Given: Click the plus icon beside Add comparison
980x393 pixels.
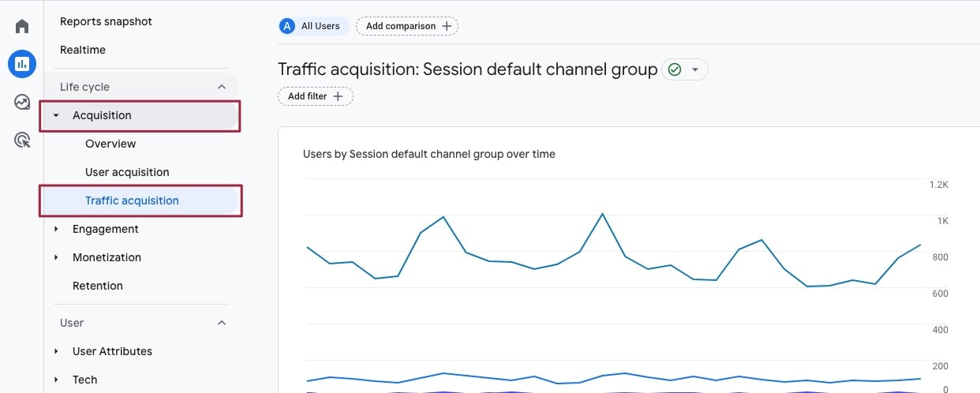Looking at the screenshot, I should pos(447,26).
